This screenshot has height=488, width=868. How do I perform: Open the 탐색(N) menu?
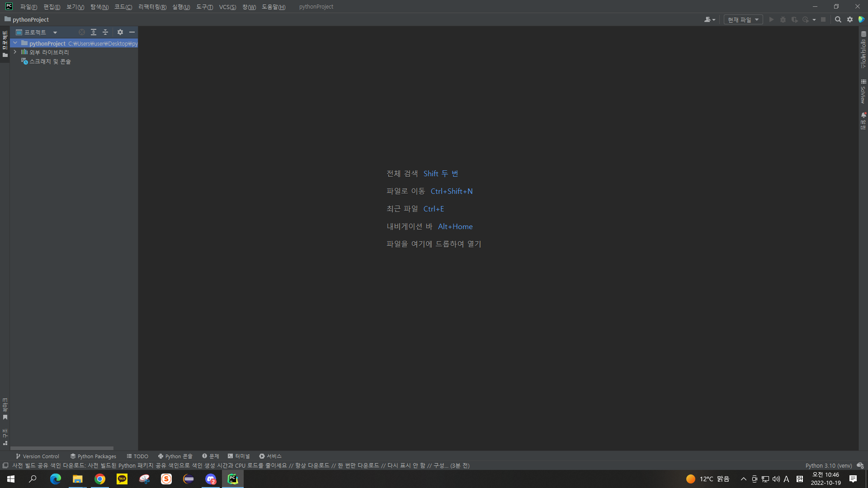[99, 7]
